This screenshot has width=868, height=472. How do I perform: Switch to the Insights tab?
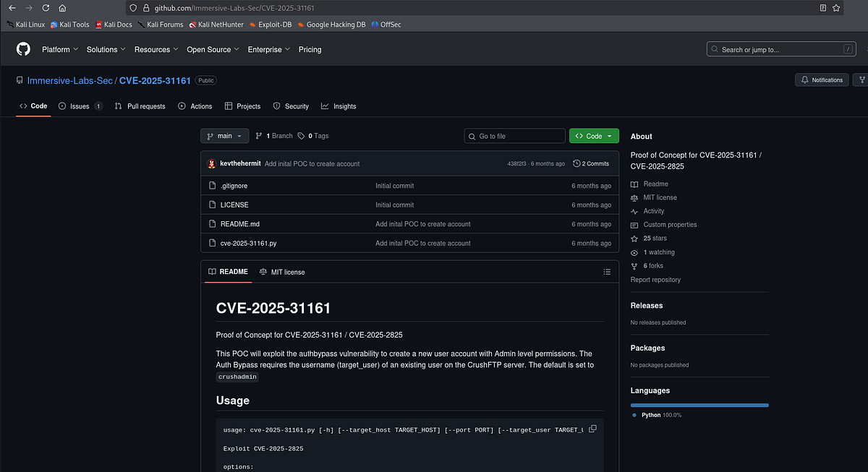tap(339, 106)
